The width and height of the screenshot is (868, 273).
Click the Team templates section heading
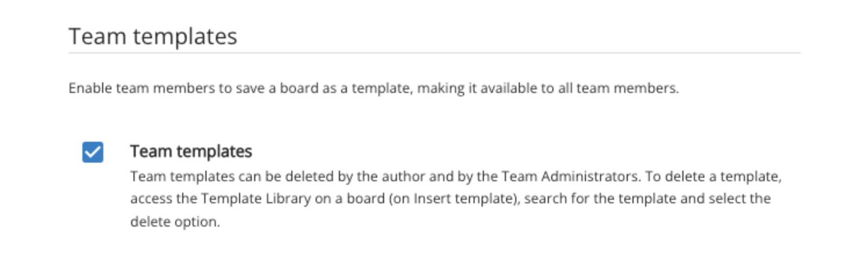[x=153, y=37]
